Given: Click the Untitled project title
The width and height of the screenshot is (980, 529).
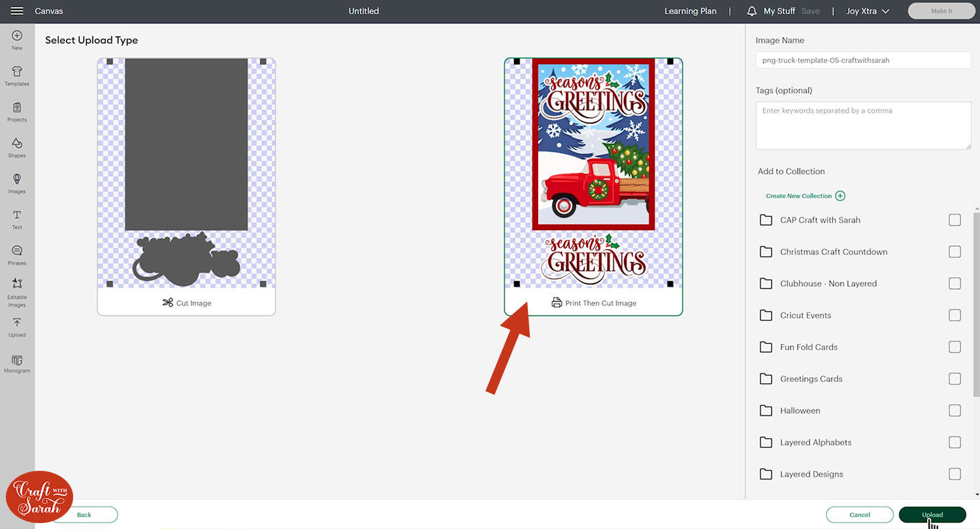Looking at the screenshot, I should tap(364, 11).
